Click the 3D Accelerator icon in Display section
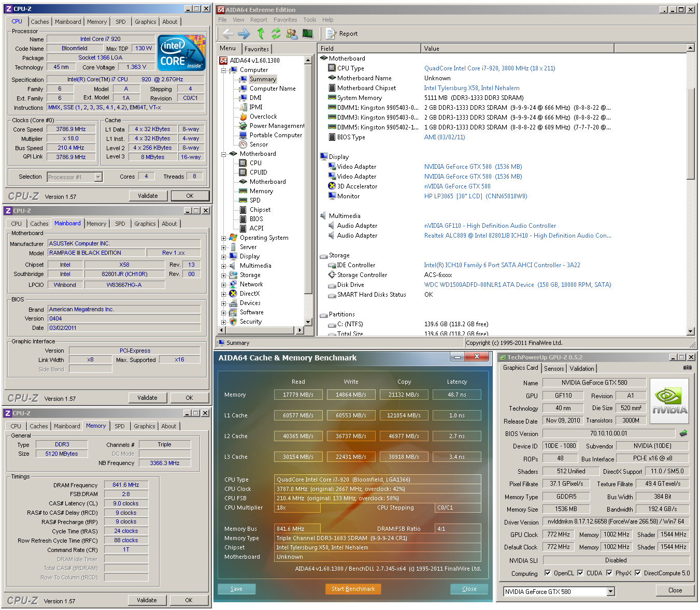The height and width of the screenshot is (610, 700). 332,186
